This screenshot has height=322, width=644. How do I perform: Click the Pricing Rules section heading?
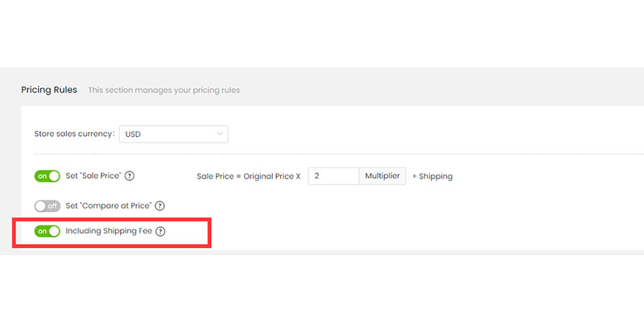click(49, 90)
